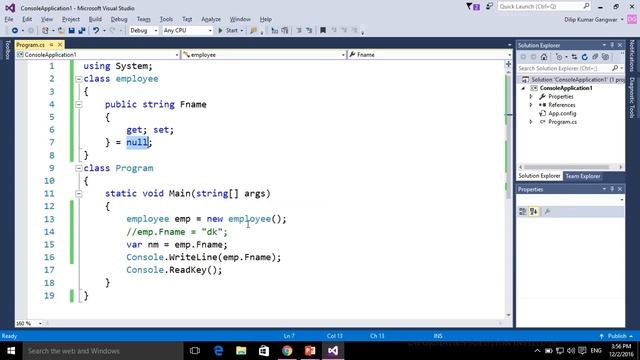Open Google Chrome from the taskbar

coord(287,351)
